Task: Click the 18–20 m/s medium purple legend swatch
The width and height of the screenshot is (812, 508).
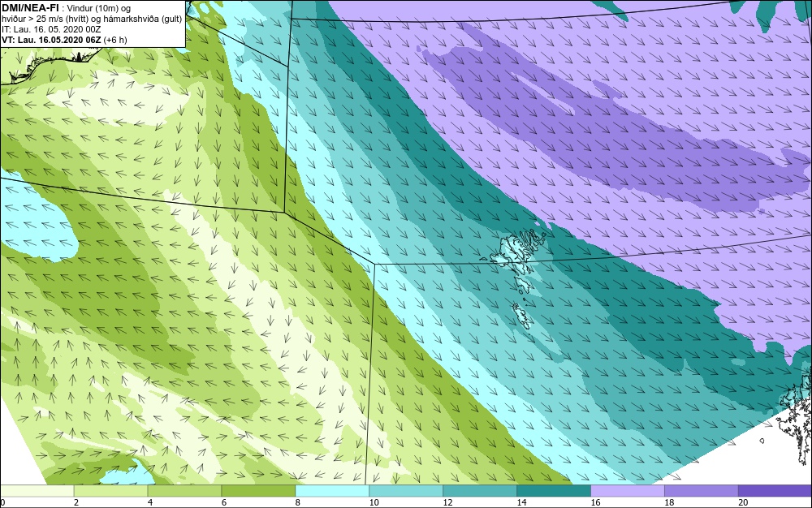Action: tap(702, 491)
